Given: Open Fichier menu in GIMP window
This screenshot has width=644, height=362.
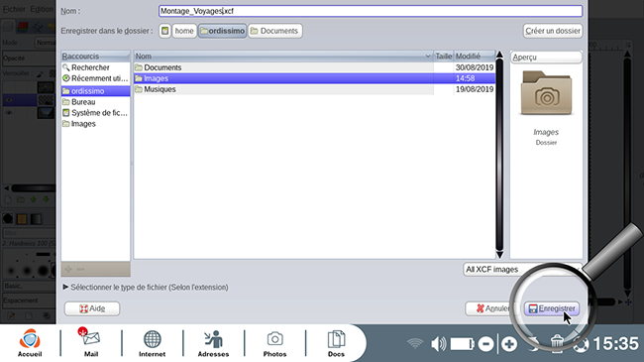Looking at the screenshot, I should tap(15, 9).
